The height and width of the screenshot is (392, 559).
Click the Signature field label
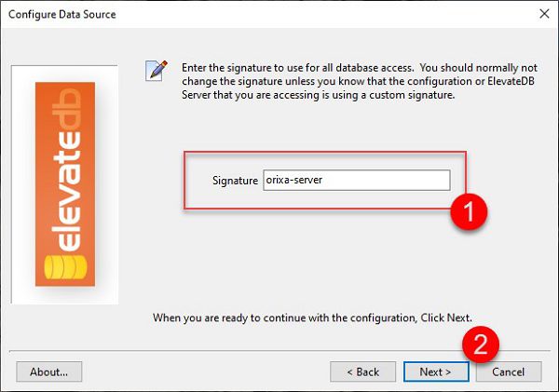pos(235,181)
